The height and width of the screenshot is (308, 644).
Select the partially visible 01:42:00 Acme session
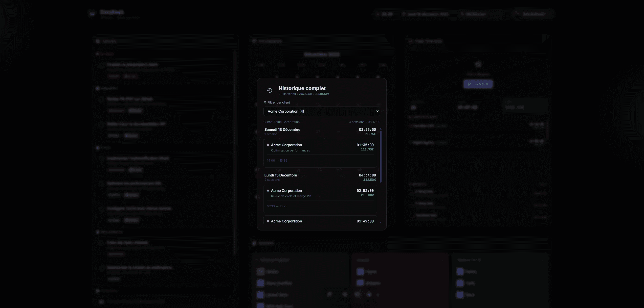[x=320, y=221]
